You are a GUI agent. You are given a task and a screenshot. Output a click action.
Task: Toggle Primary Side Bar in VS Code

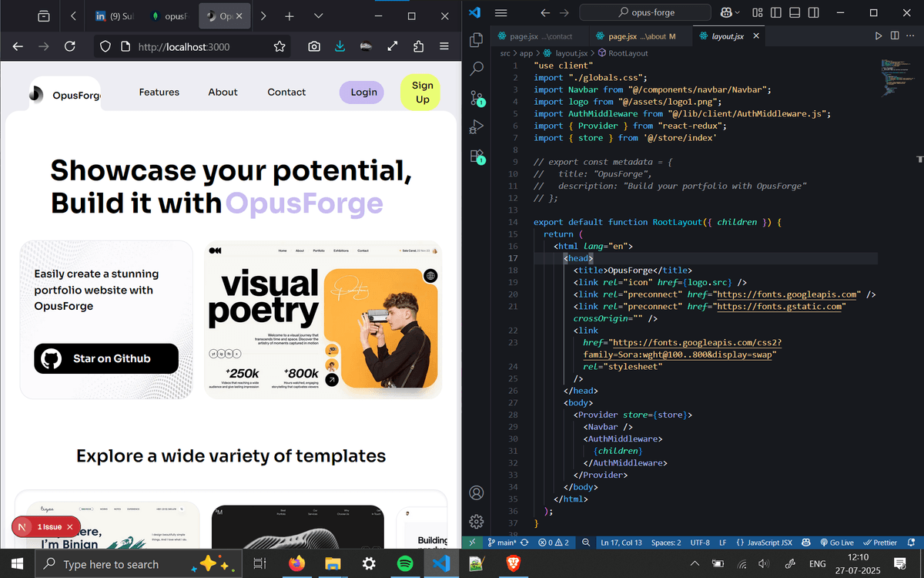(x=776, y=12)
